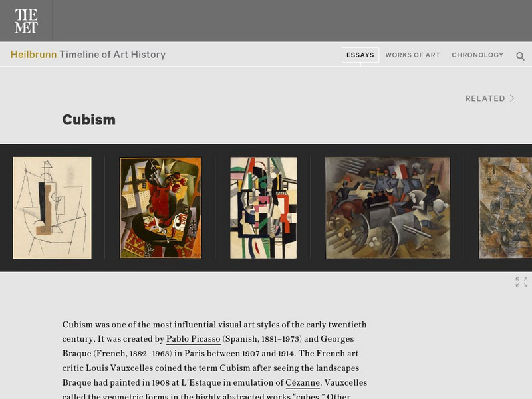Select the Essays tab
Viewport: 532px width, 399px height.
pyautogui.click(x=360, y=55)
